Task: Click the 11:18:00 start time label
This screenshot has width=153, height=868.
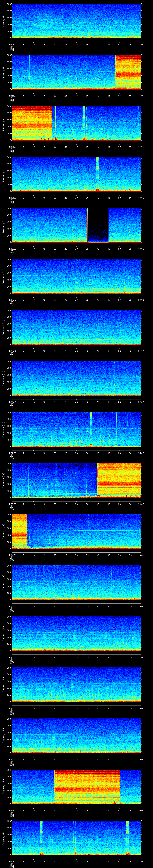Action: 12,249
